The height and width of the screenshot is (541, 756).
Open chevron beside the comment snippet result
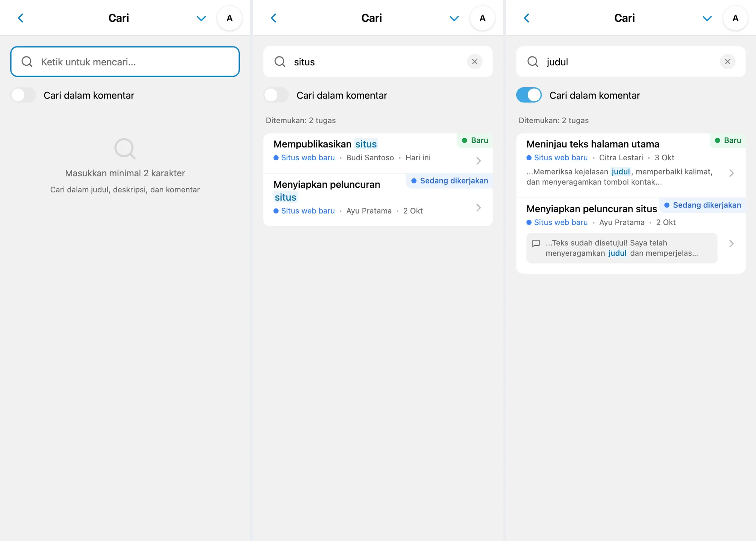click(x=732, y=244)
